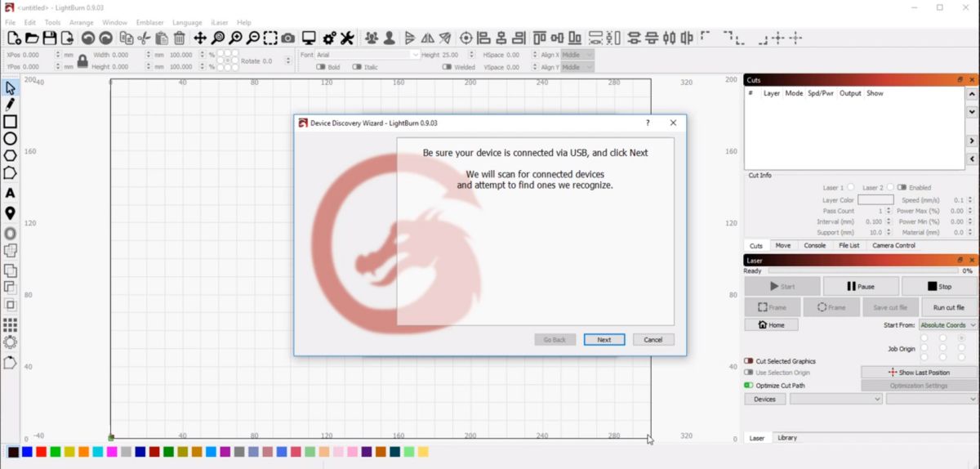The height and width of the screenshot is (469, 980).
Task: Click the Devices button
Action: coord(765,399)
